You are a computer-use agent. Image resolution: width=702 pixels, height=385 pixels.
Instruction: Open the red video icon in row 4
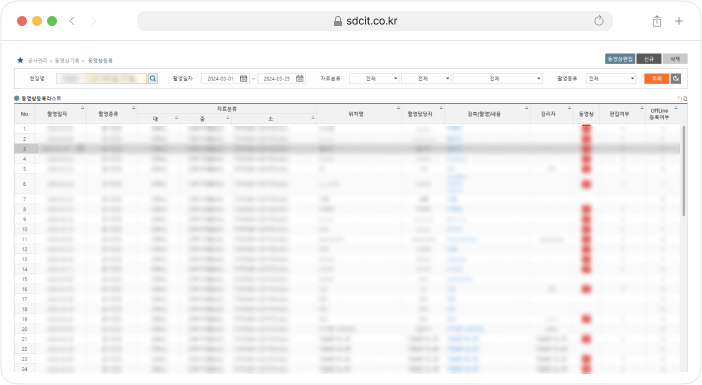tap(586, 159)
